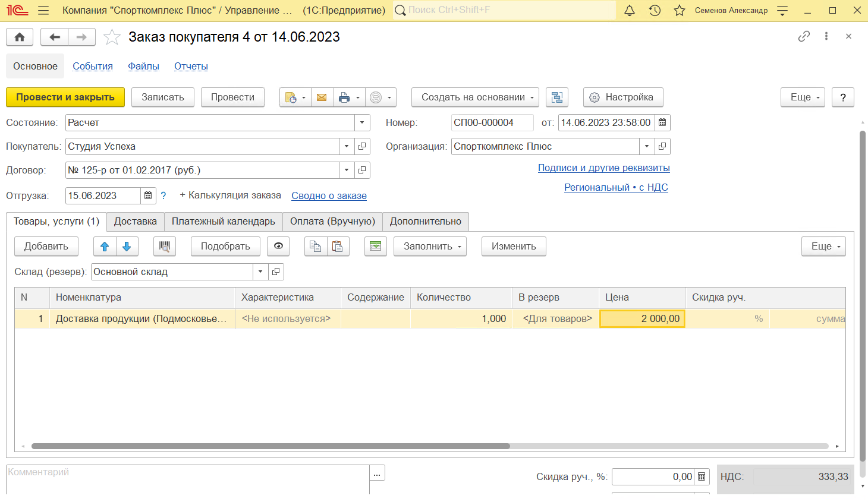Click Провести и закрыть
This screenshot has height=502, width=868.
(65, 97)
